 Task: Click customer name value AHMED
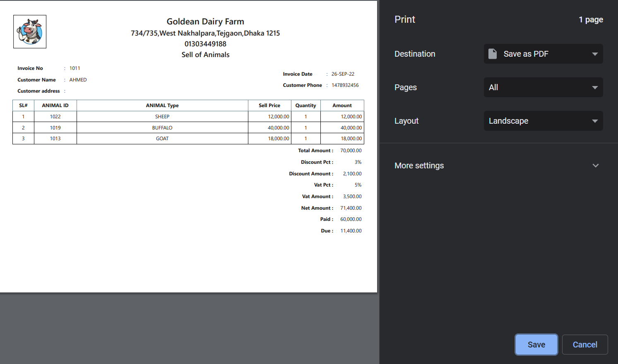coord(78,80)
